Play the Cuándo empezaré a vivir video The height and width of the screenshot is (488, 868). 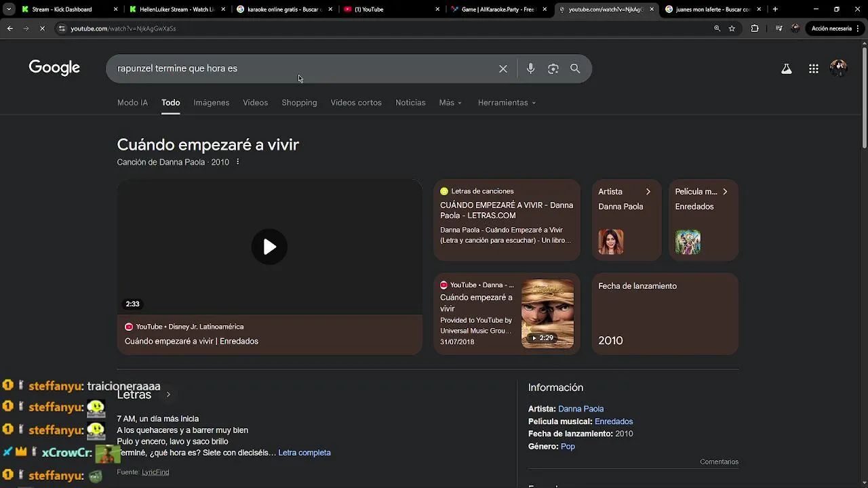coord(269,247)
